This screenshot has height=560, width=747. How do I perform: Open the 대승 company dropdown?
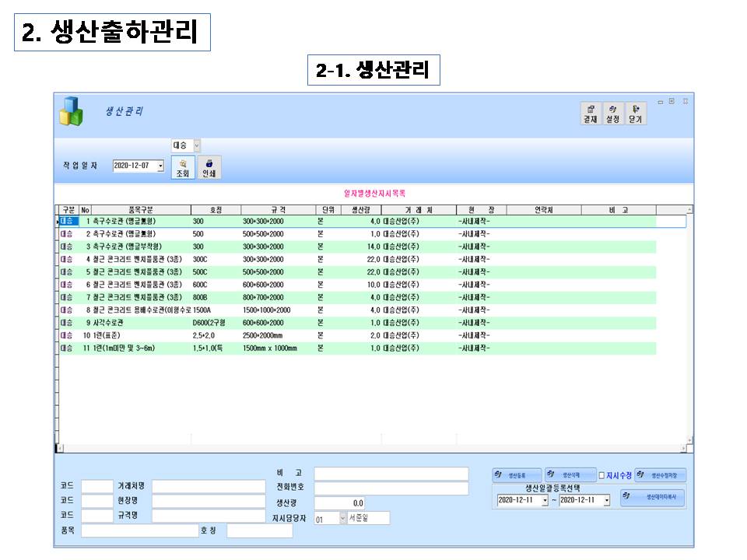tap(197, 145)
